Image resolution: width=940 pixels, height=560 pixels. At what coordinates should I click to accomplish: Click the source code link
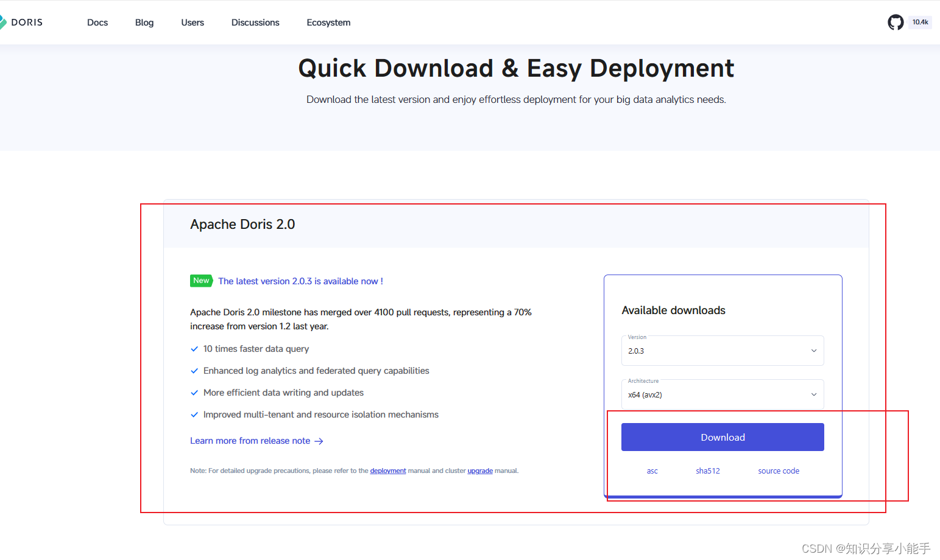779,471
